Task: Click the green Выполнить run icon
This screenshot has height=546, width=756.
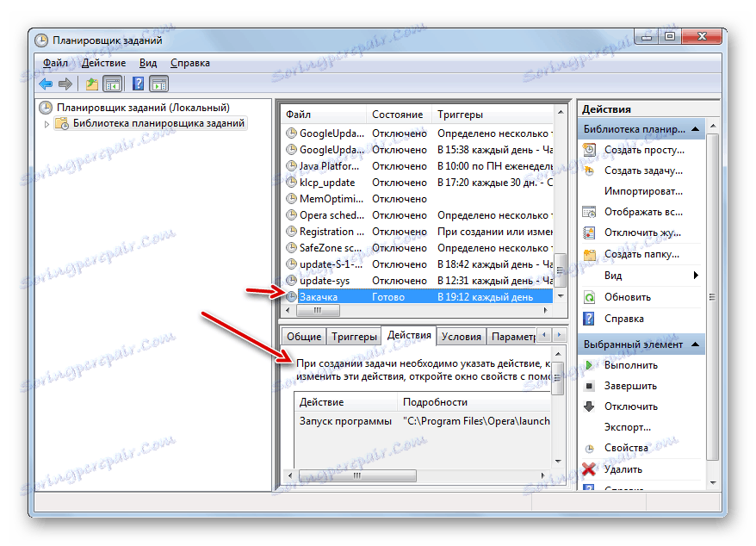Action: tap(589, 365)
